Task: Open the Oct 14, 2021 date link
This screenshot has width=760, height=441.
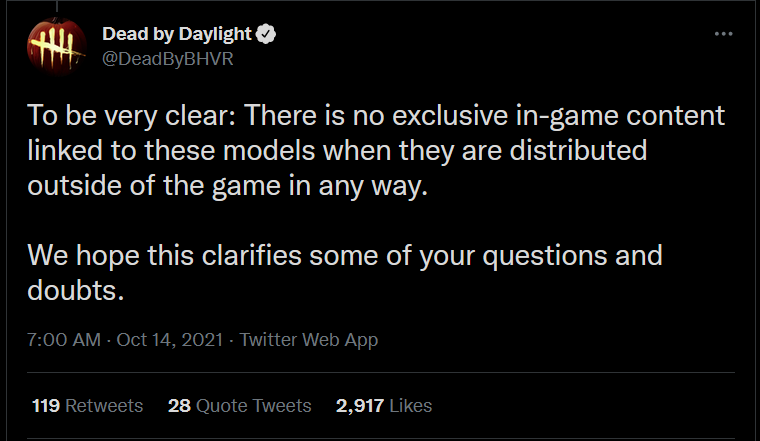Action: coord(170,340)
